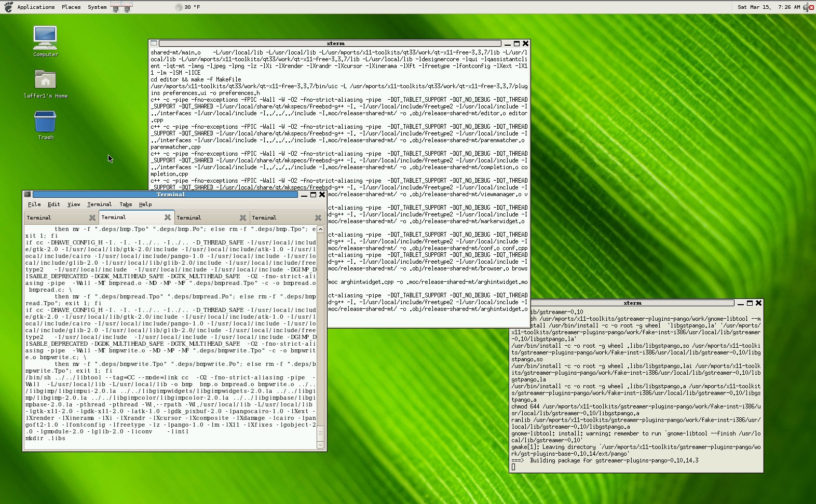The width and height of the screenshot is (816, 504).
Task: Open the Help menu in Terminal
Action: 145,205
